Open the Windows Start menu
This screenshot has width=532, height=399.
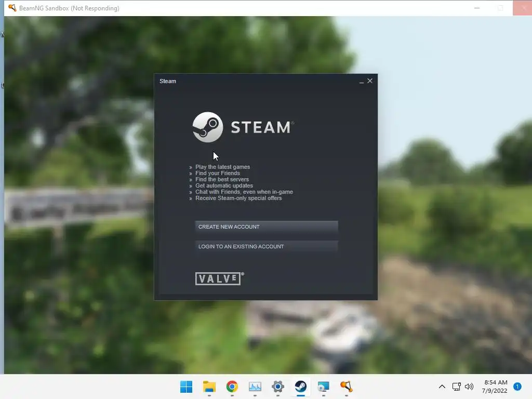click(187, 387)
